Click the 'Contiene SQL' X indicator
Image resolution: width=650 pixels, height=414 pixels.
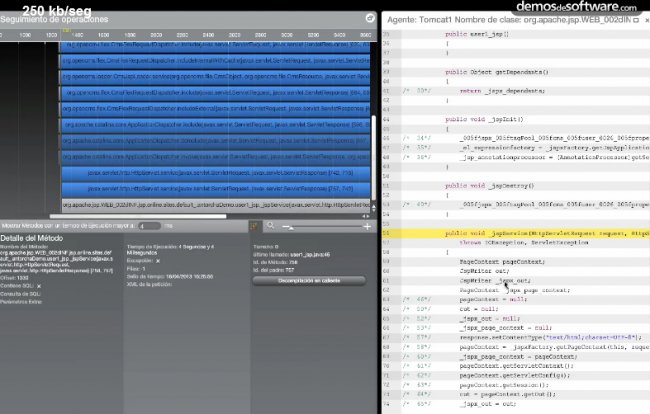pyautogui.click(x=39, y=286)
